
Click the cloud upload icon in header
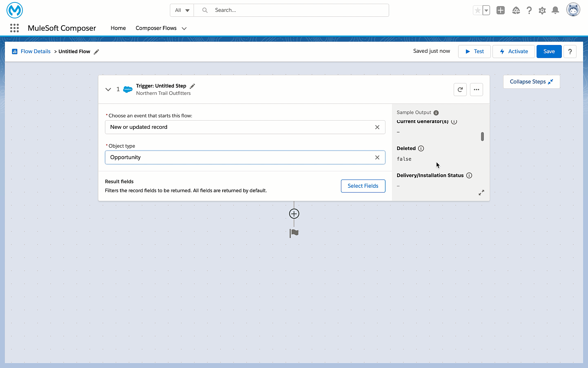point(516,11)
